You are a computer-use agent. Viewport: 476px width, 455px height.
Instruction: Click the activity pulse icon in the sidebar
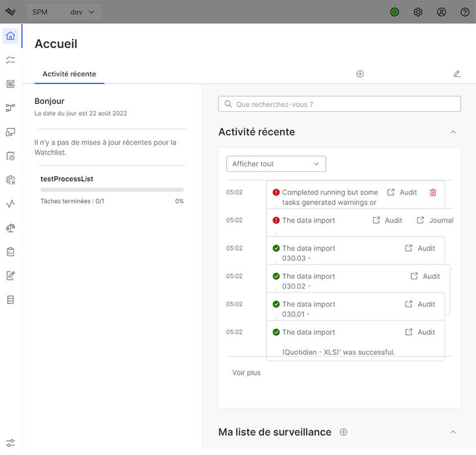10,204
